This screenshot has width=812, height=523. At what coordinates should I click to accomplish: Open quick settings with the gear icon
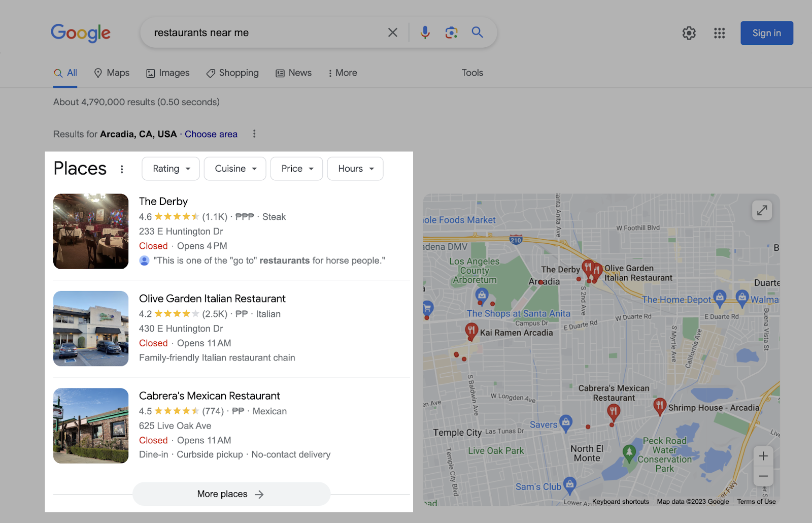tap(689, 32)
